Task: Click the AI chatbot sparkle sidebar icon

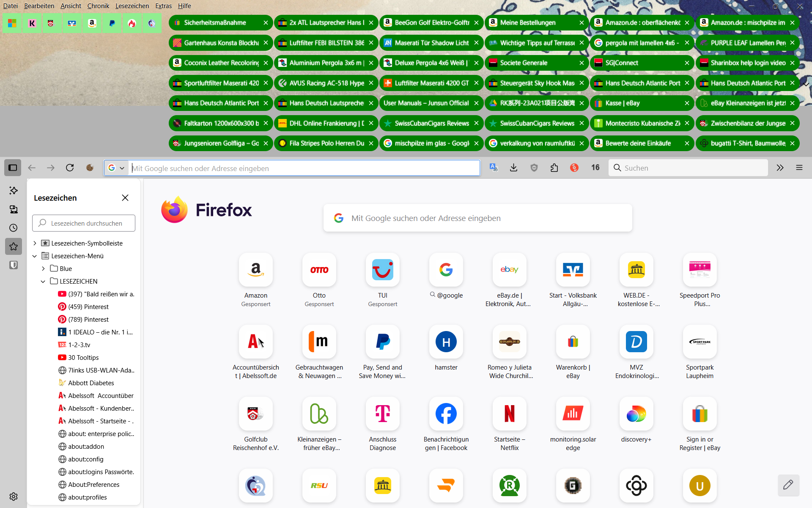Action: (x=14, y=190)
